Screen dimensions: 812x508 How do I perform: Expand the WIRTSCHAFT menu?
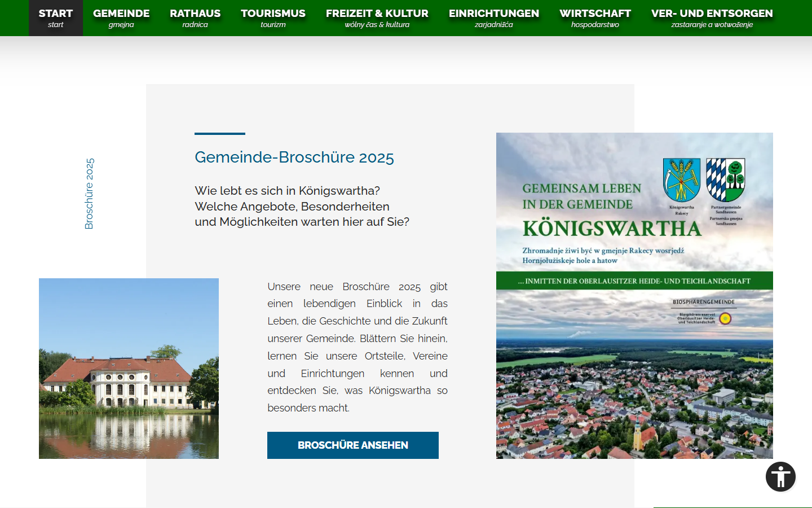[595, 18]
